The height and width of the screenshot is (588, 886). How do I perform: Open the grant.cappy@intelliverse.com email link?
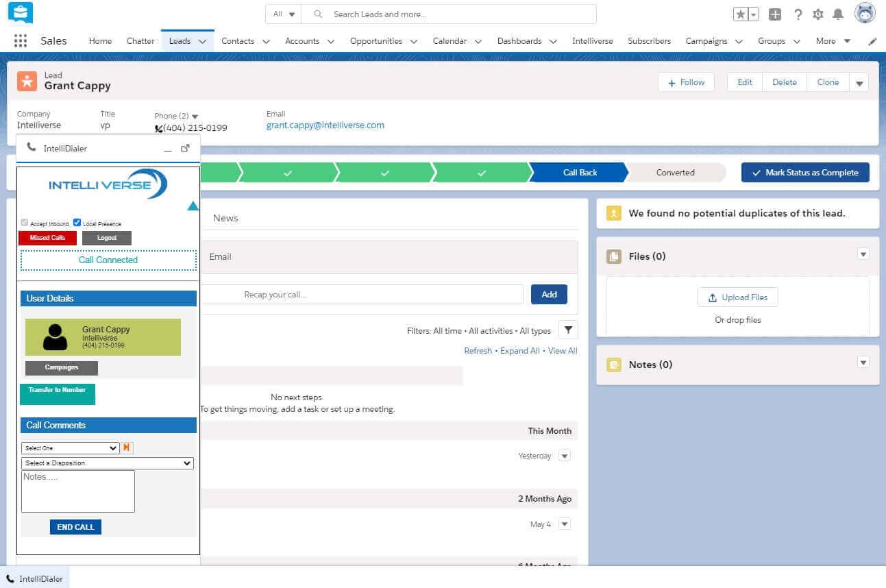coord(325,125)
